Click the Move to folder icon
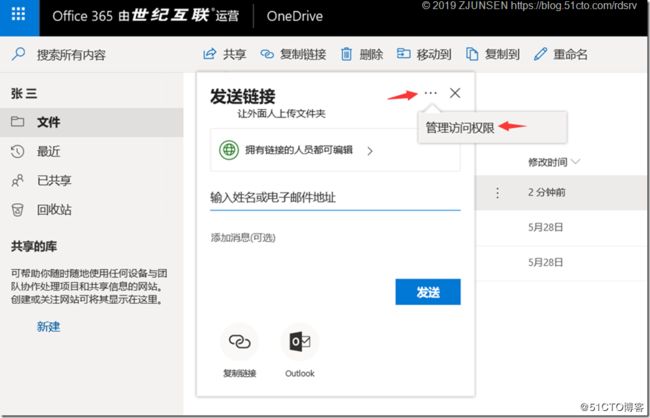Image resolution: width=650 pixels, height=418 pixels. 403,53
